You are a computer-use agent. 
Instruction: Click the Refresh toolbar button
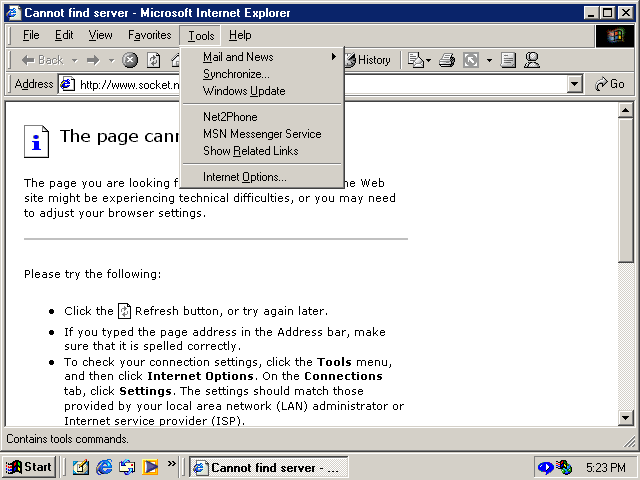point(153,60)
